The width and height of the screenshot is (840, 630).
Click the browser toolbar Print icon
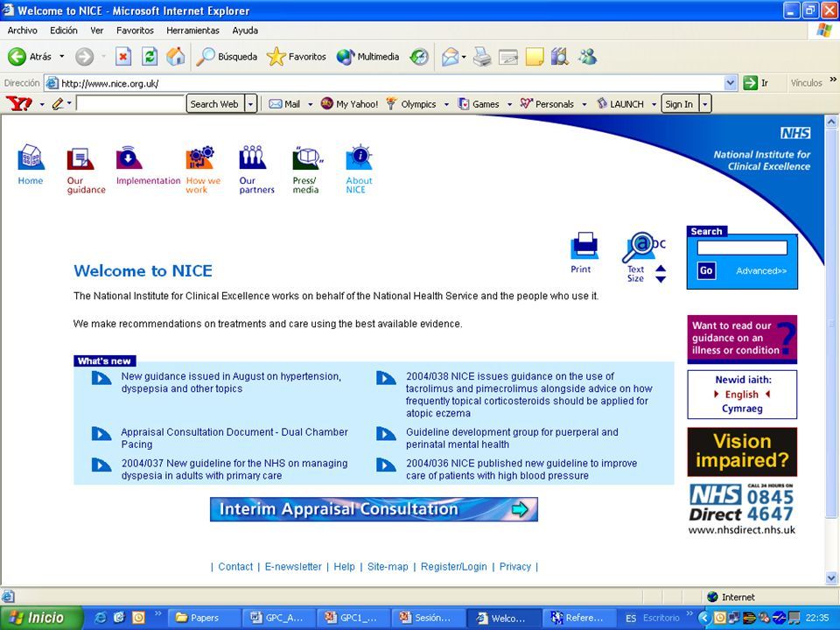pyautogui.click(x=482, y=56)
